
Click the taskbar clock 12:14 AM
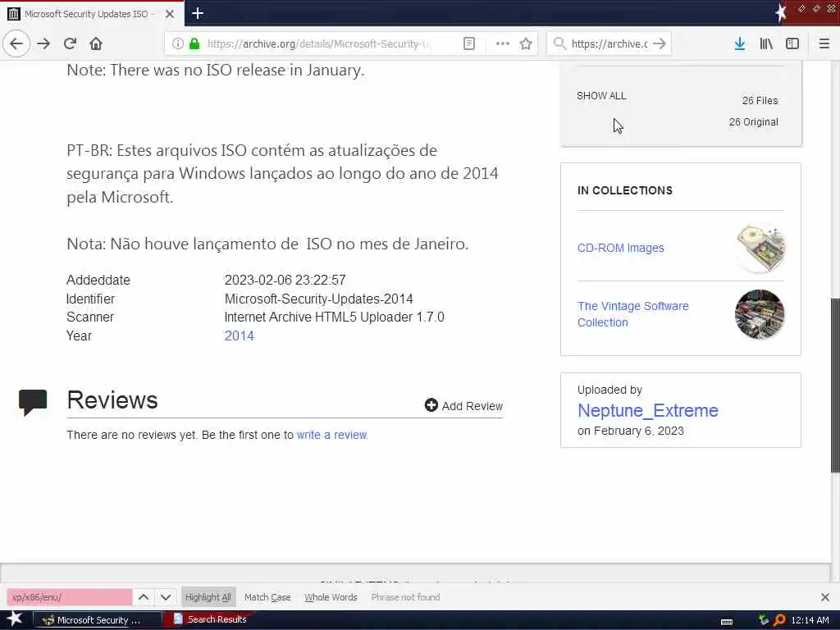click(x=810, y=620)
